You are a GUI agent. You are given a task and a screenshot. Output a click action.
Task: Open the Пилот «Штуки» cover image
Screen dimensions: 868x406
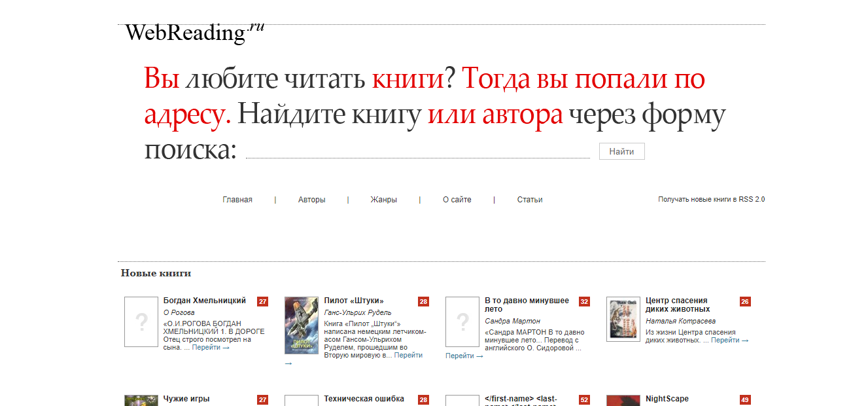(302, 325)
